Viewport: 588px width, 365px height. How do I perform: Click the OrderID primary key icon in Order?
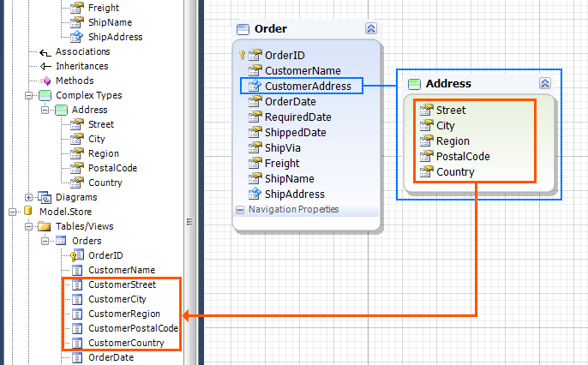tap(242, 56)
